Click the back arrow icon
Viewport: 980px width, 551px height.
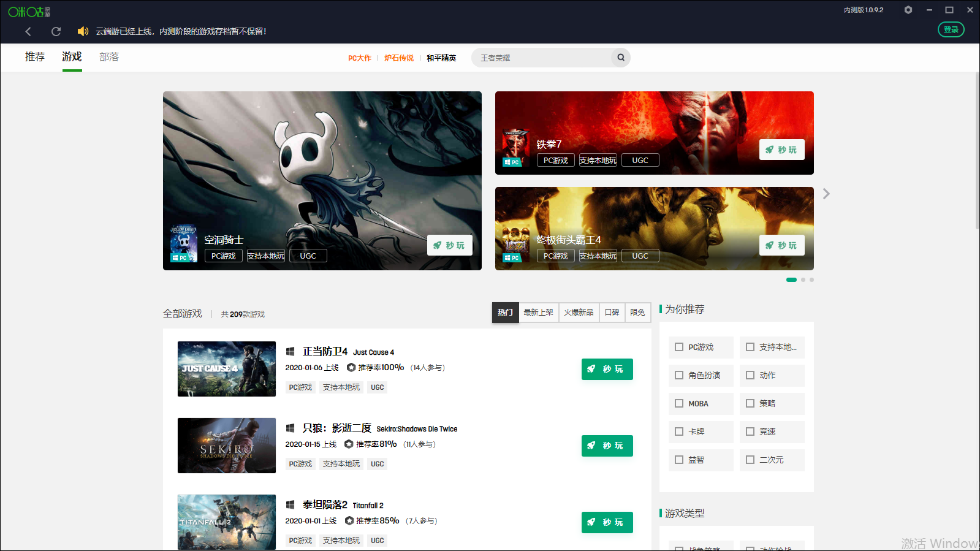(28, 31)
